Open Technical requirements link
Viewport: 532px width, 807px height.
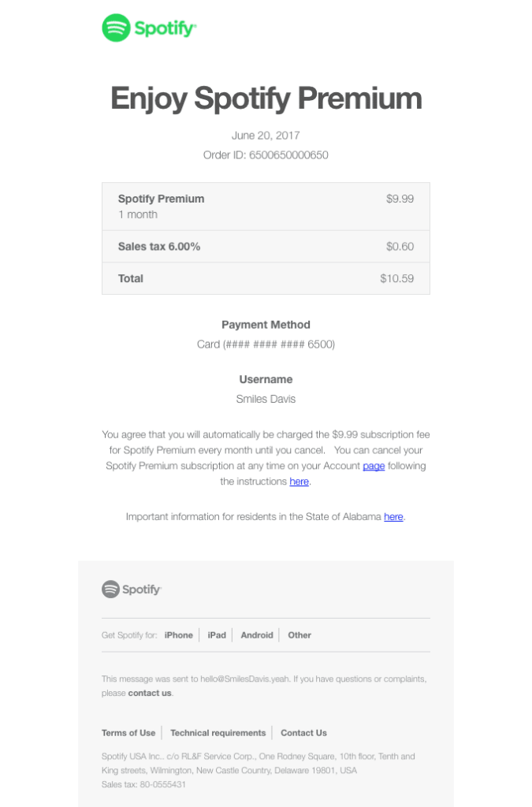pos(218,733)
